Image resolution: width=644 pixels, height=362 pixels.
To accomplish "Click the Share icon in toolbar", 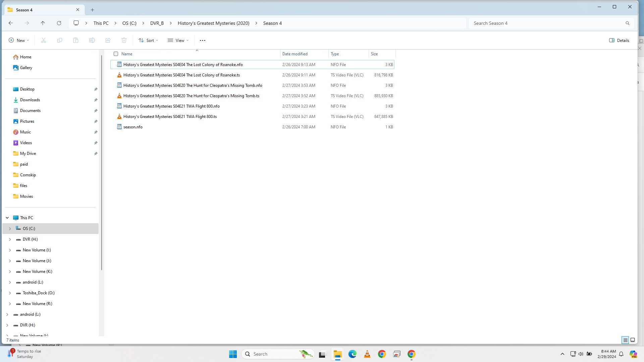I will 108,40.
